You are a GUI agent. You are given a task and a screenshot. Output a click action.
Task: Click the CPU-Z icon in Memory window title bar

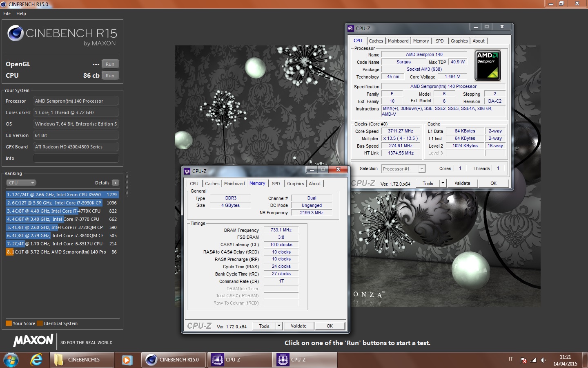click(187, 171)
